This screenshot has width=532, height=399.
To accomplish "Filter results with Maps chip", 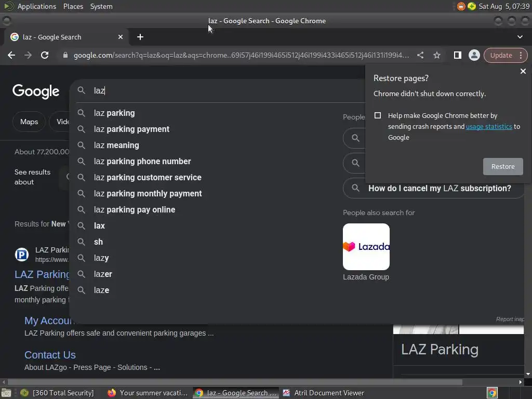I will pyautogui.click(x=29, y=122).
